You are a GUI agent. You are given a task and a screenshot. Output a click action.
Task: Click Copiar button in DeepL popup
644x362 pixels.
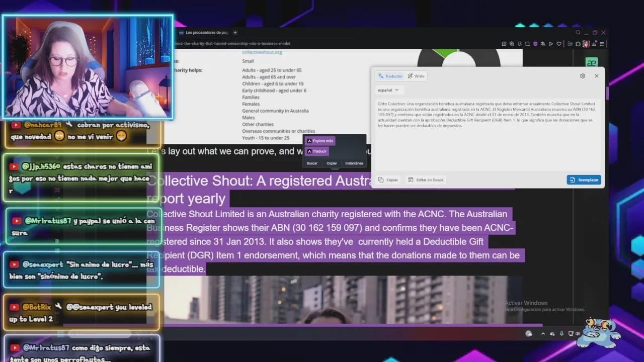[x=388, y=179]
